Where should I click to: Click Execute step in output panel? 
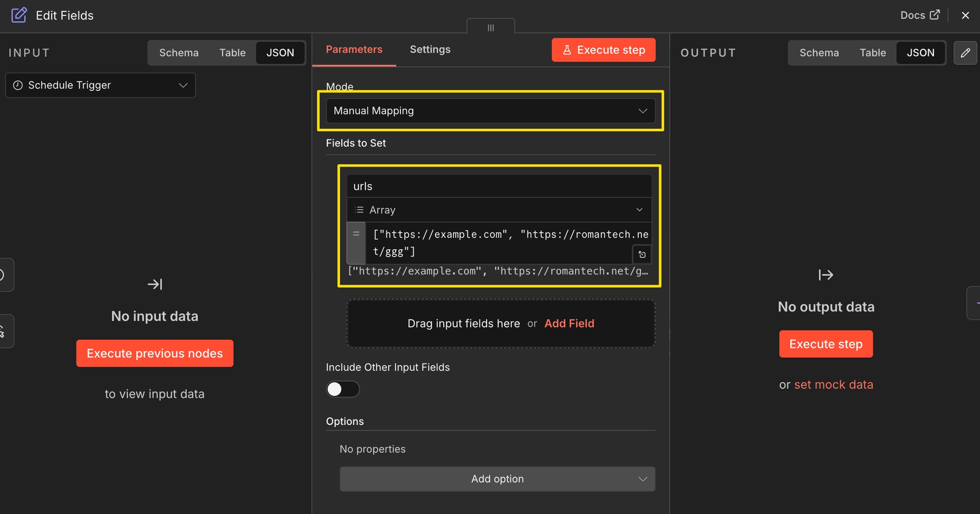pyautogui.click(x=826, y=344)
